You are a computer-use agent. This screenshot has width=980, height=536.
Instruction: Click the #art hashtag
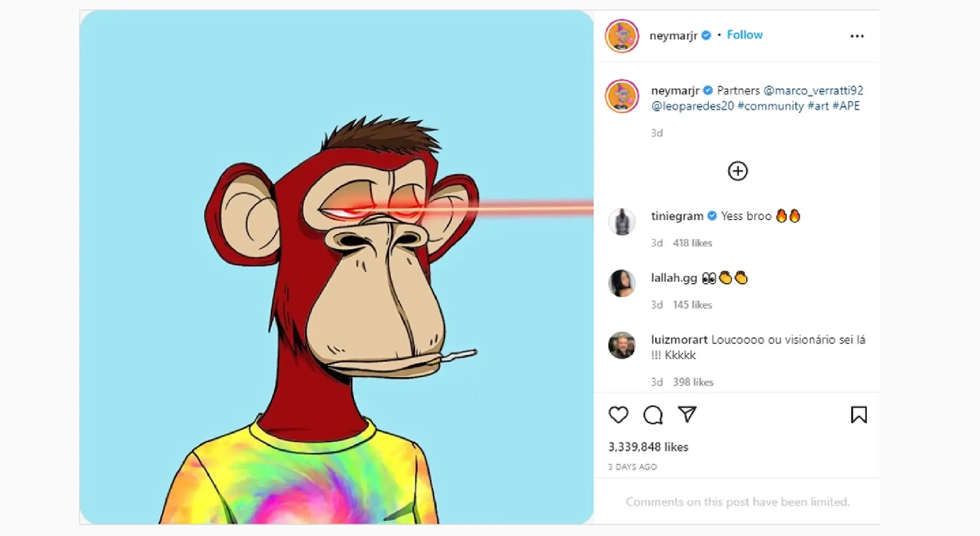point(818,106)
